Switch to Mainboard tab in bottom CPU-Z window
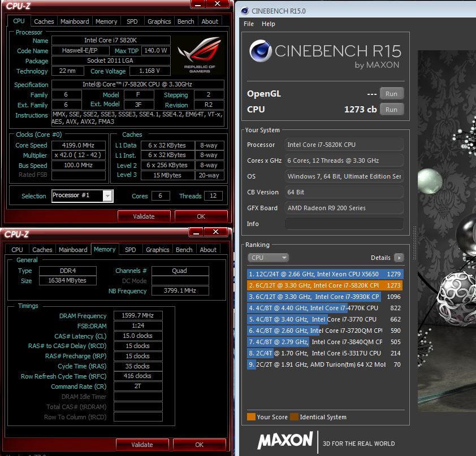This screenshot has height=456, width=476. [73, 249]
